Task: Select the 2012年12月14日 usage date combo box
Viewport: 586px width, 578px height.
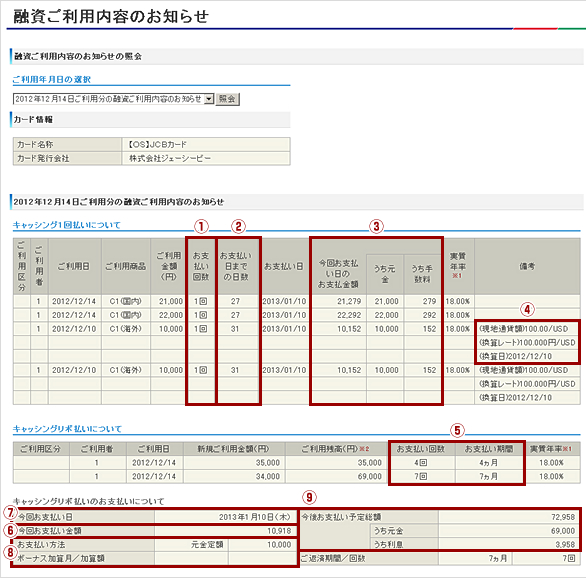Action: point(113,99)
